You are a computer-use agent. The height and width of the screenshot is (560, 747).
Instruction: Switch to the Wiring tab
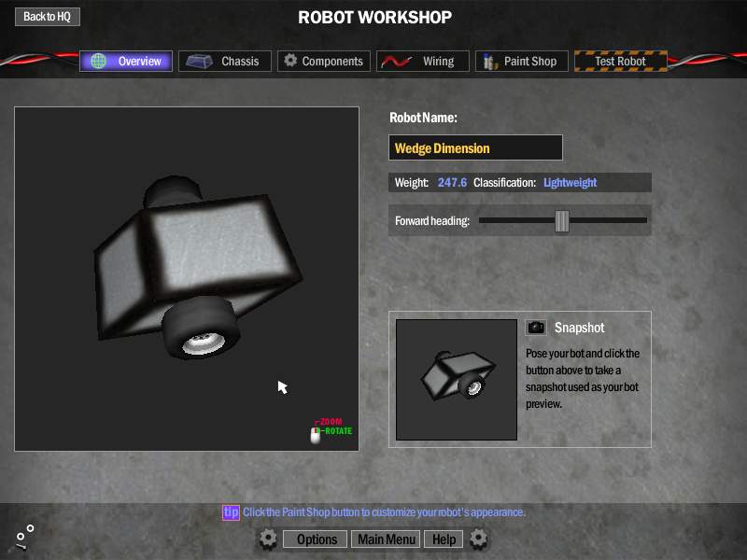pyautogui.click(x=422, y=62)
